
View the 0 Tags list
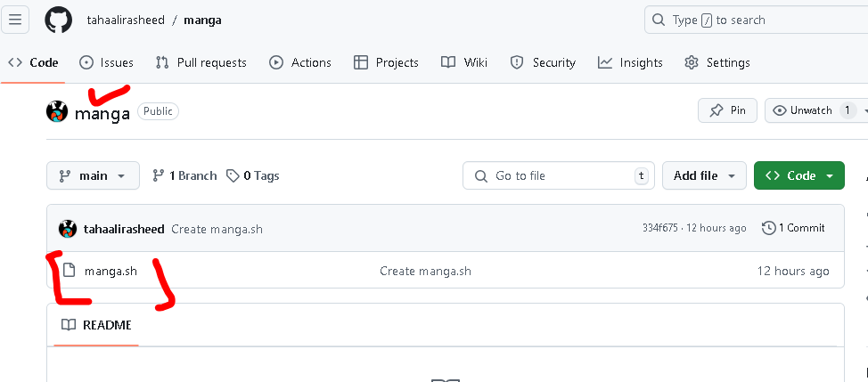[252, 175]
